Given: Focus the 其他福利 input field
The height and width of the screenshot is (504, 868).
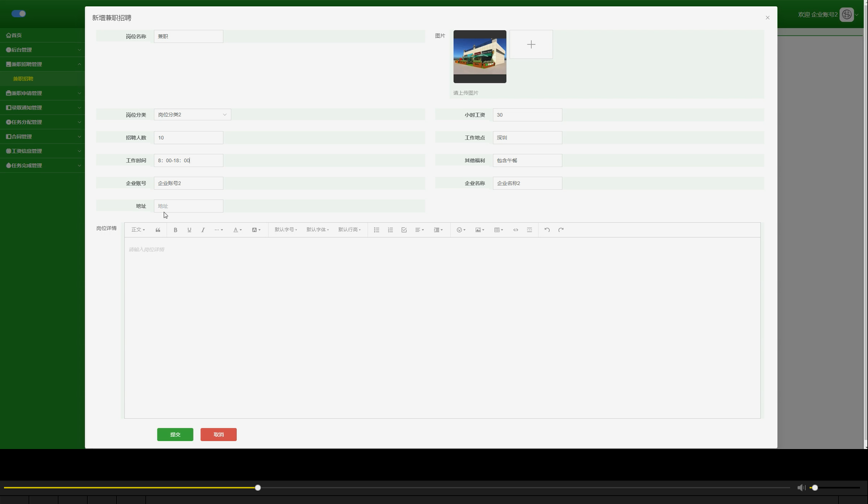Looking at the screenshot, I should 527,160.
